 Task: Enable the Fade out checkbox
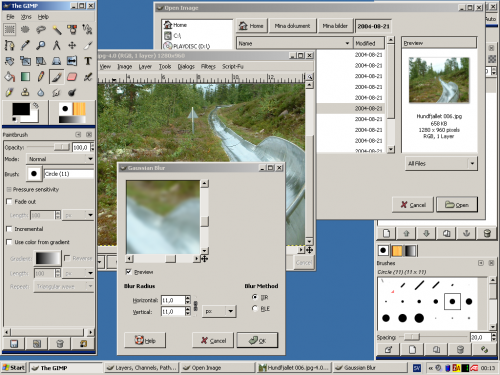click(9, 202)
